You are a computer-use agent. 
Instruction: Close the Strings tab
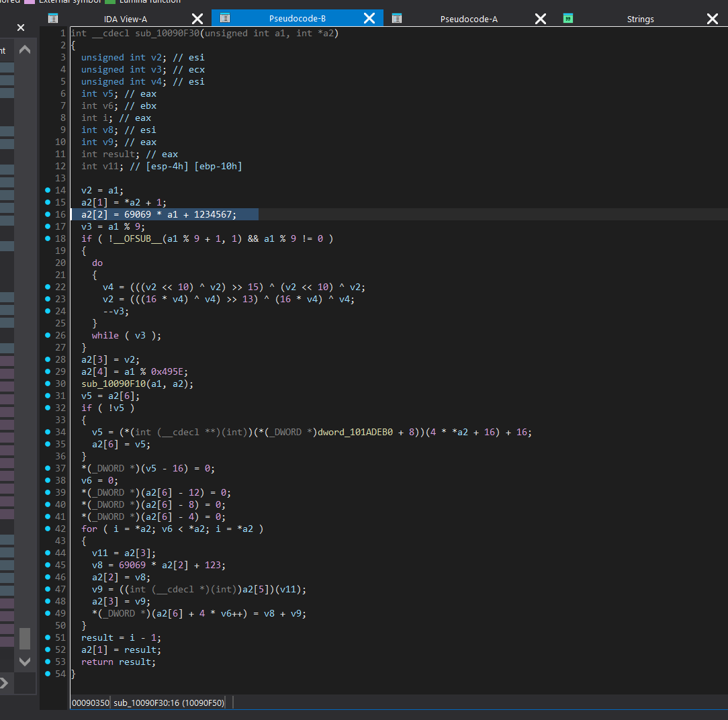coord(712,19)
